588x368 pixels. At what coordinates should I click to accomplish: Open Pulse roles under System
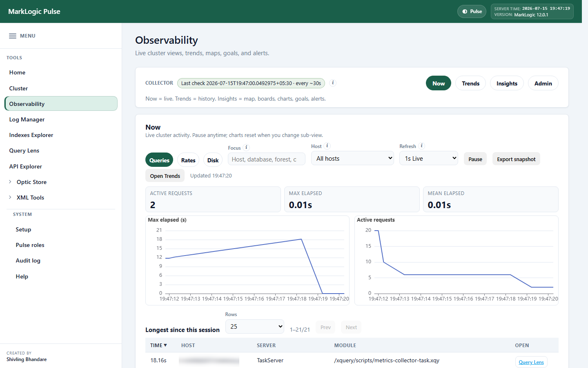[30, 245]
